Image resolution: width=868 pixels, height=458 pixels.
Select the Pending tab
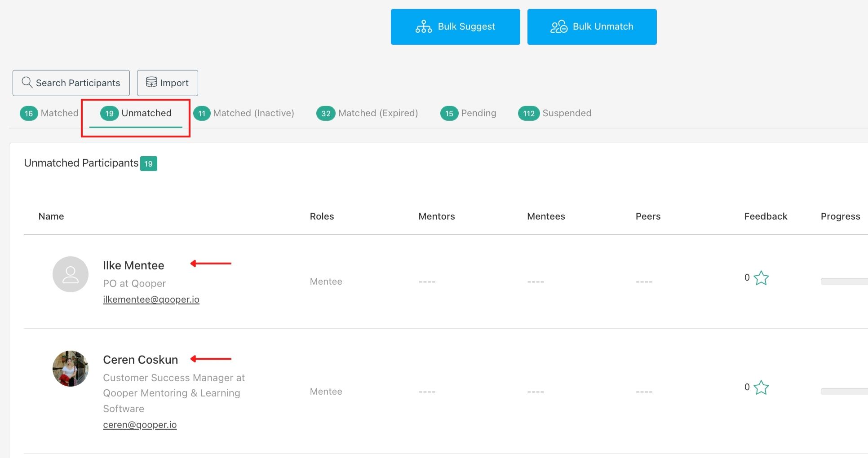(x=469, y=113)
